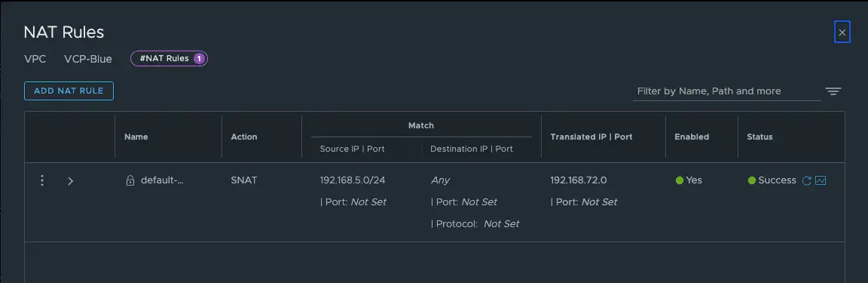Click the Name column header
The image size is (868, 283).
tap(136, 137)
